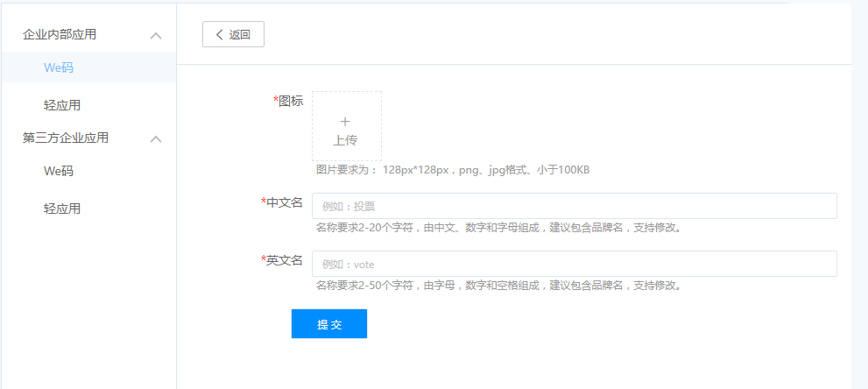Focus the 英文名 input field
This screenshot has width=868, height=389.
[574, 264]
